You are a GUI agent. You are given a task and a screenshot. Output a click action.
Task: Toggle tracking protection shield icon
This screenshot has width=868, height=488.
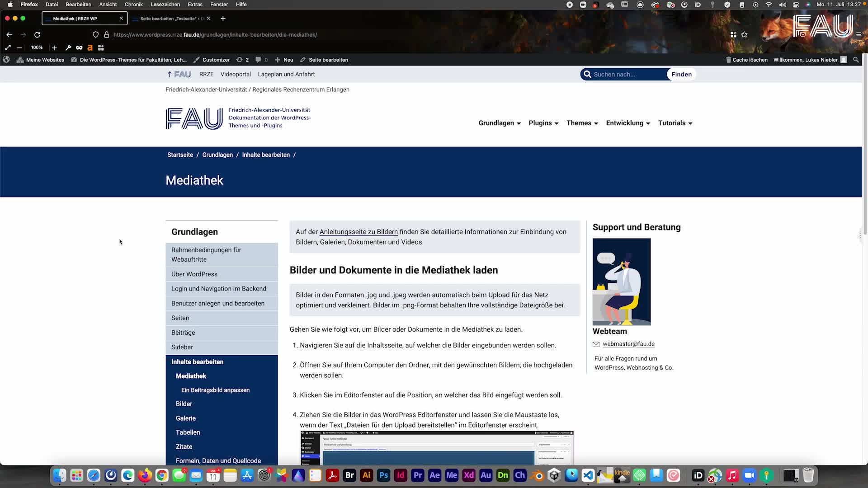[95, 35]
